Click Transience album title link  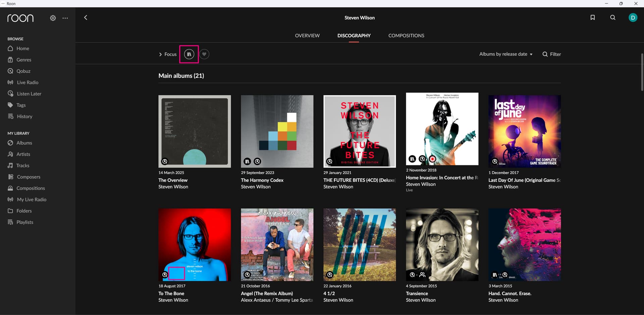click(x=417, y=294)
